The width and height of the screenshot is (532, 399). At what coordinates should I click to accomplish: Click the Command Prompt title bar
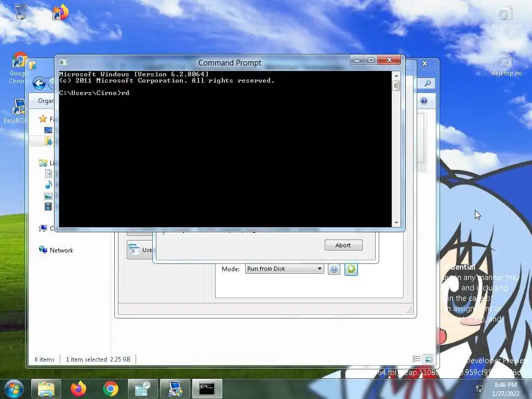230,63
